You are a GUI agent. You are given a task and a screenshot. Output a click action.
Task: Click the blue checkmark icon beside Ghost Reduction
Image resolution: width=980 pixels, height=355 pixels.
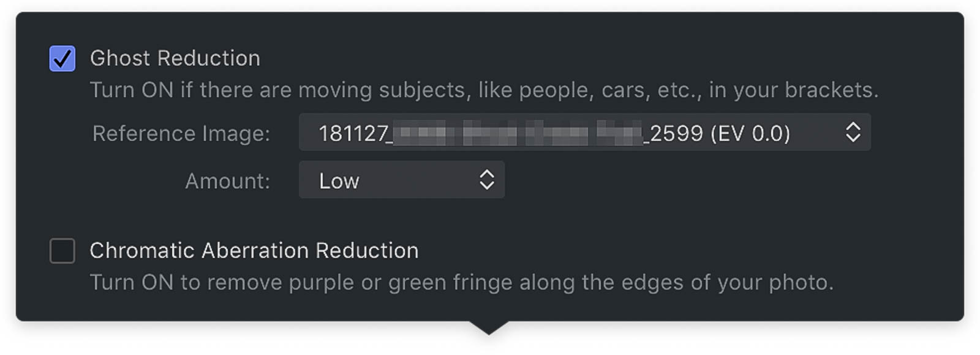(x=62, y=59)
